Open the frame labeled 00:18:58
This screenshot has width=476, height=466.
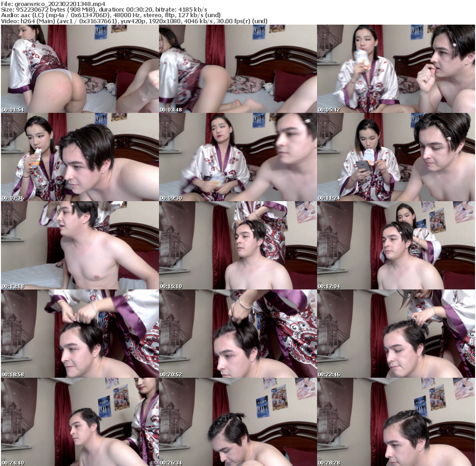point(79,334)
